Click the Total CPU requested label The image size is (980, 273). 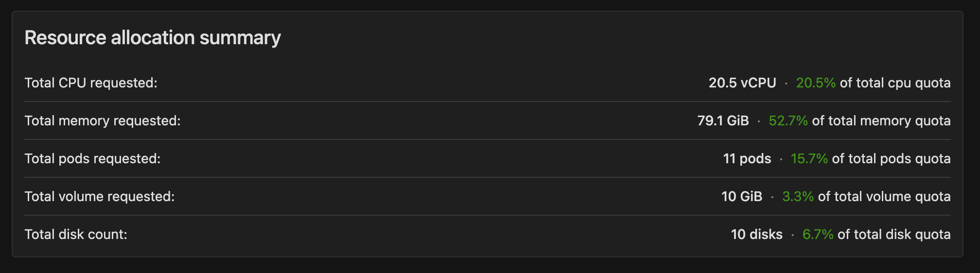(91, 83)
